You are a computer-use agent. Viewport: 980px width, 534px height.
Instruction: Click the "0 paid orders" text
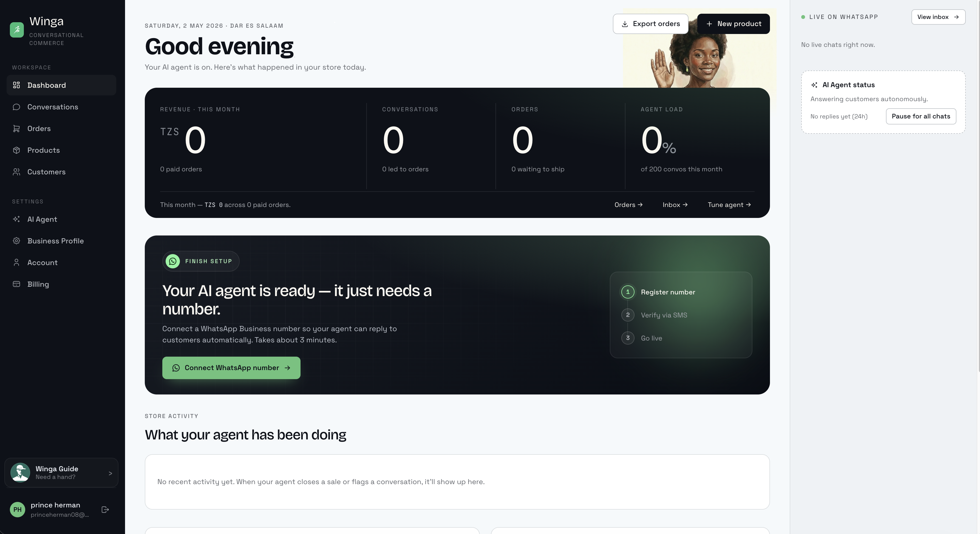(x=181, y=169)
